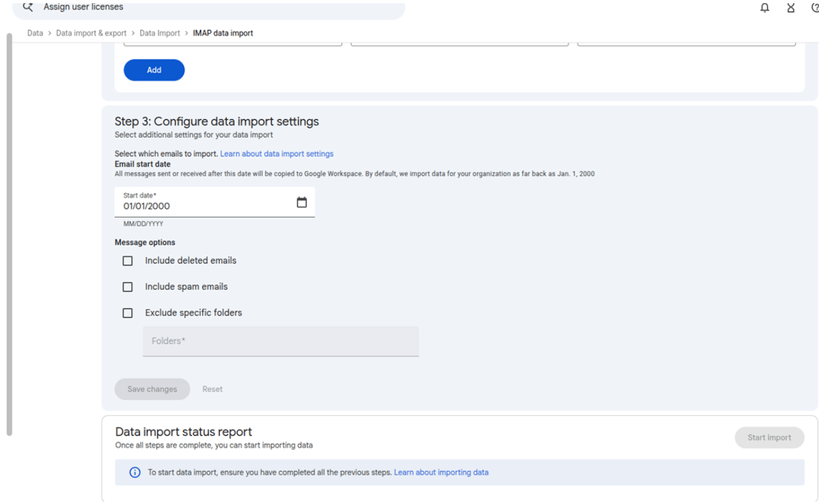Click the info icon in the import notice
Image resolution: width=819 pixels, height=504 pixels.
point(135,473)
